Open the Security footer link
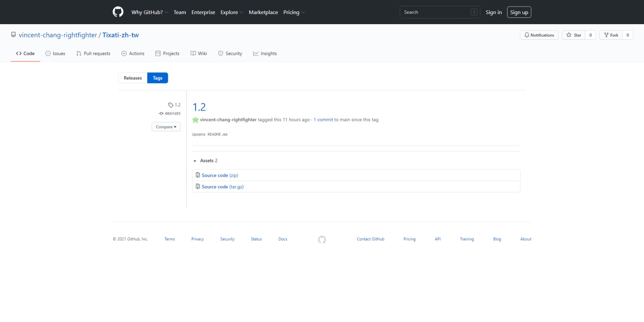Viewport: 644px width, 322px height. pyautogui.click(x=227, y=239)
